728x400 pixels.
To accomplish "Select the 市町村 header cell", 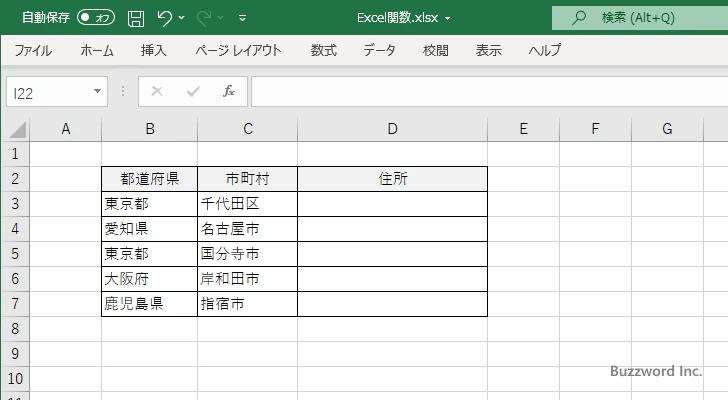I will pos(247,179).
